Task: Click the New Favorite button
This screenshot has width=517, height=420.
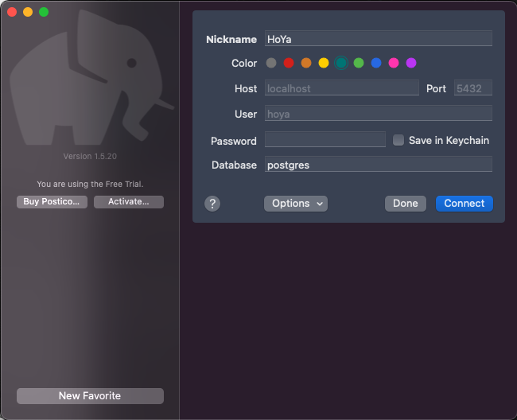Action: point(90,395)
